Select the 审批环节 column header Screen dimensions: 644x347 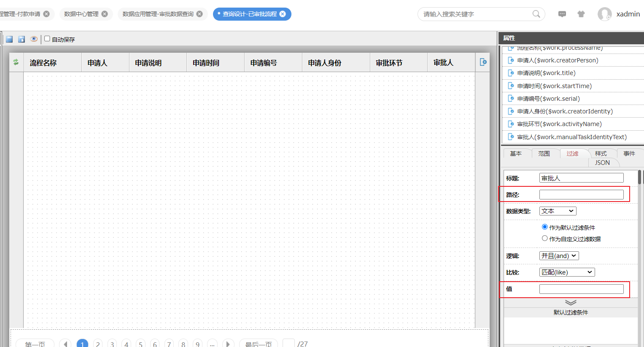click(399, 62)
